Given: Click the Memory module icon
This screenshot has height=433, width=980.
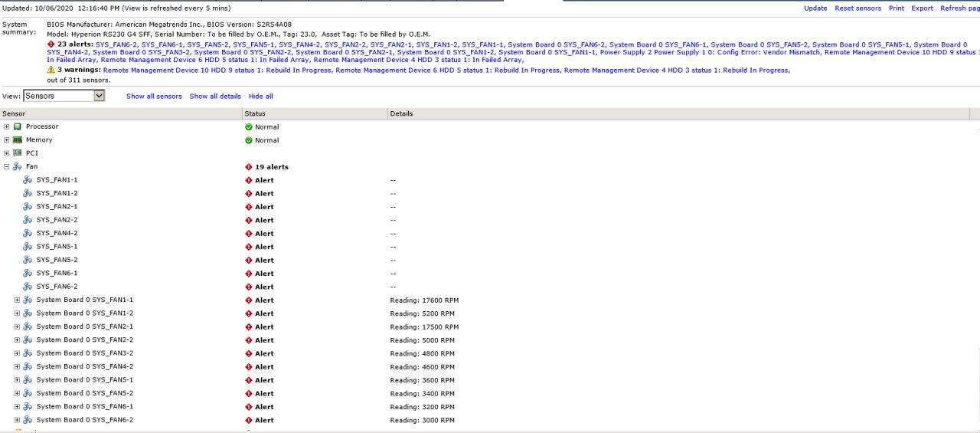Looking at the screenshot, I should point(17,140).
